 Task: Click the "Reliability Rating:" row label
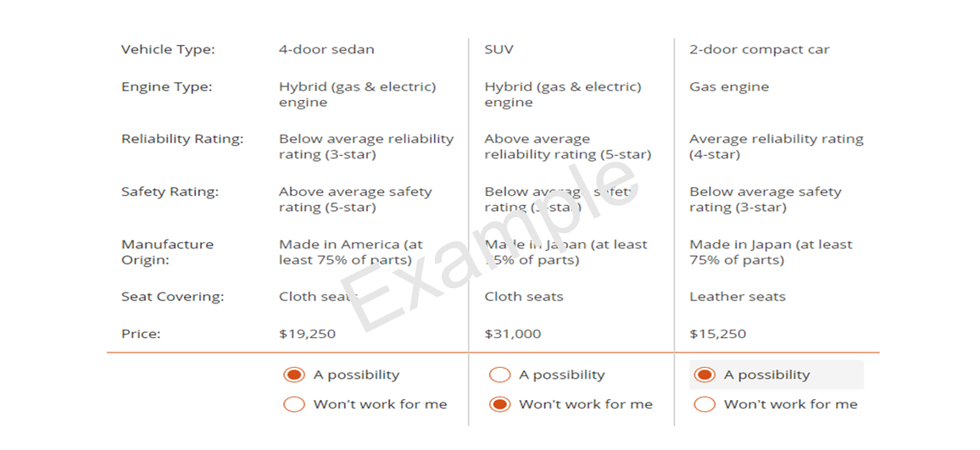coord(182,139)
